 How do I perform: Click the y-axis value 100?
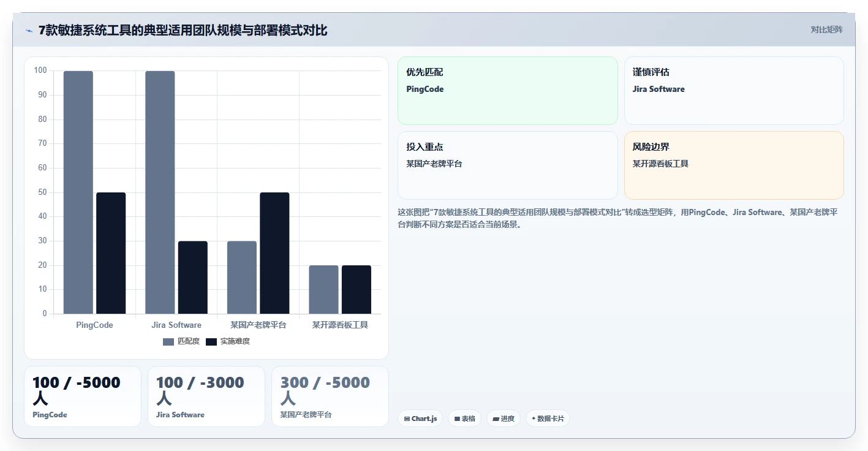40,70
